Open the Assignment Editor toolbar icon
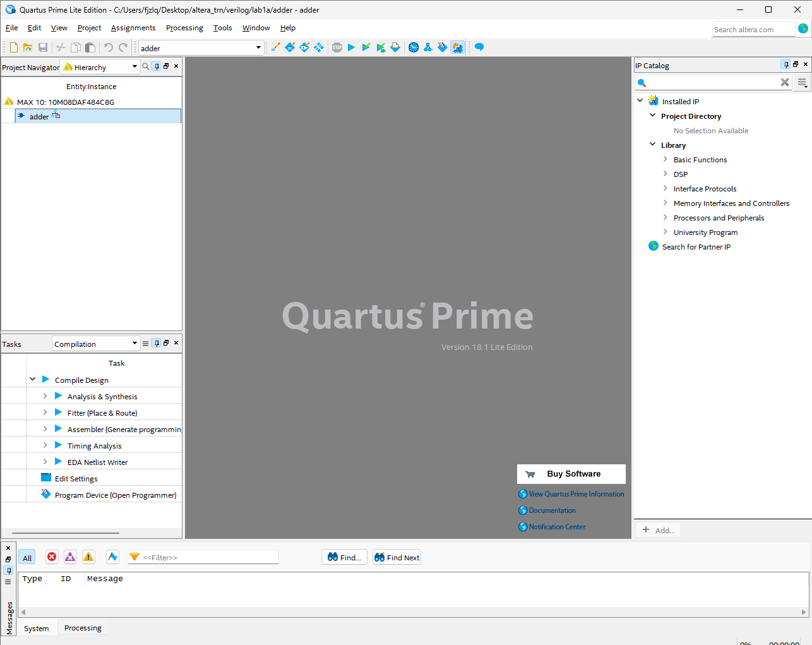Viewport: 812px width, 645px height. [290, 47]
